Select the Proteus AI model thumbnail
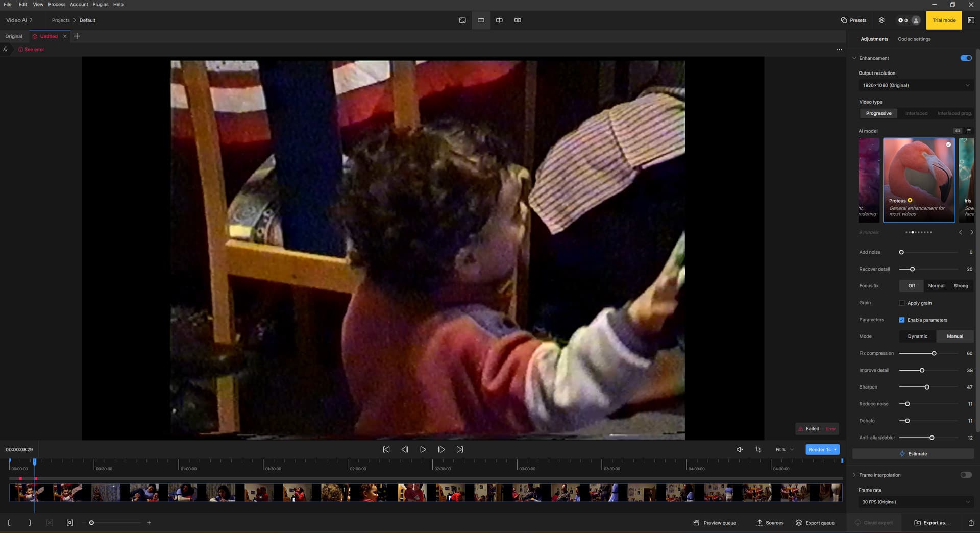The height and width of the screenshot is (533, 980). pyautogui.click(x=919, y=180)
